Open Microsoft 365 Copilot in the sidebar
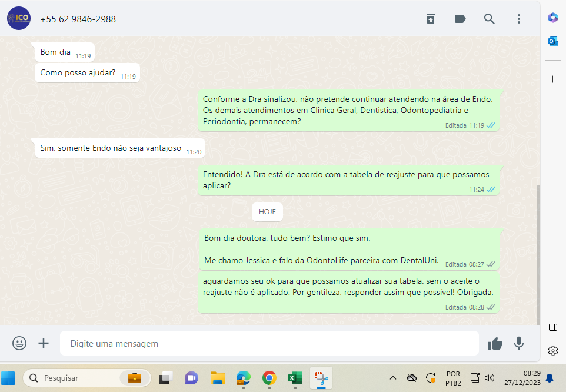 pyautogui.click(x=552, y=18)
